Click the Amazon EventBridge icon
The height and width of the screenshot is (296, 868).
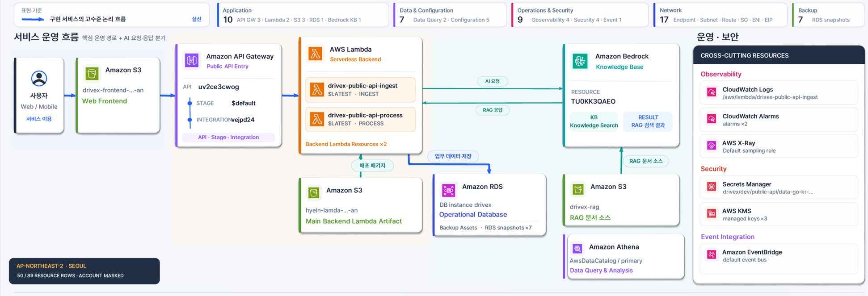tap(712, 254)
